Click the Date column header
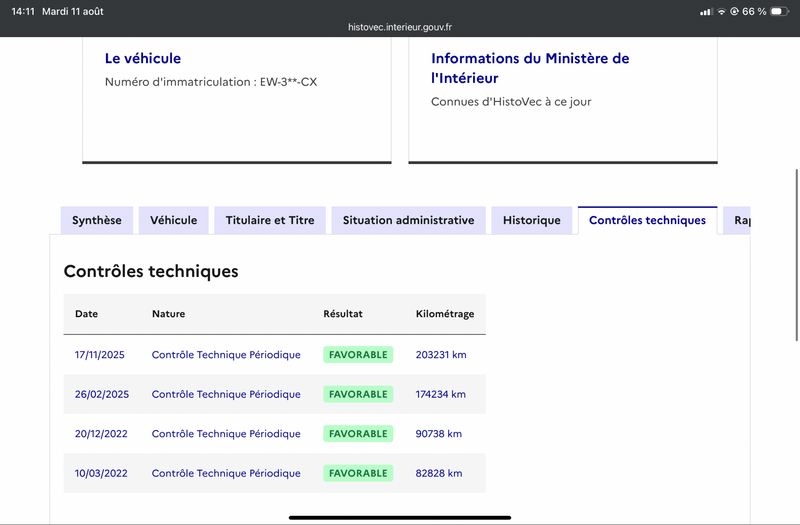 click(86, 314)
